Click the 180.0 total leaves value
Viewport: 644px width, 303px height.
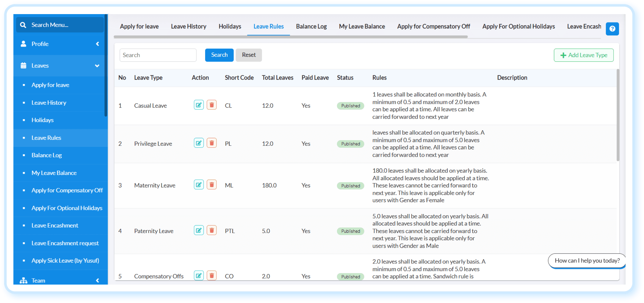pos(269,186)
